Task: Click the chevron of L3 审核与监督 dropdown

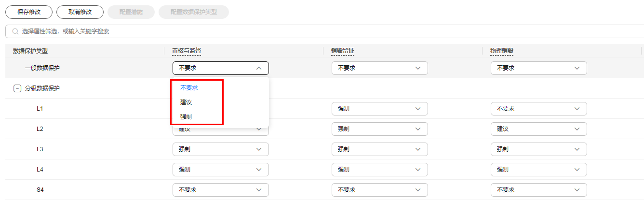Action: (x=259, y=149)
